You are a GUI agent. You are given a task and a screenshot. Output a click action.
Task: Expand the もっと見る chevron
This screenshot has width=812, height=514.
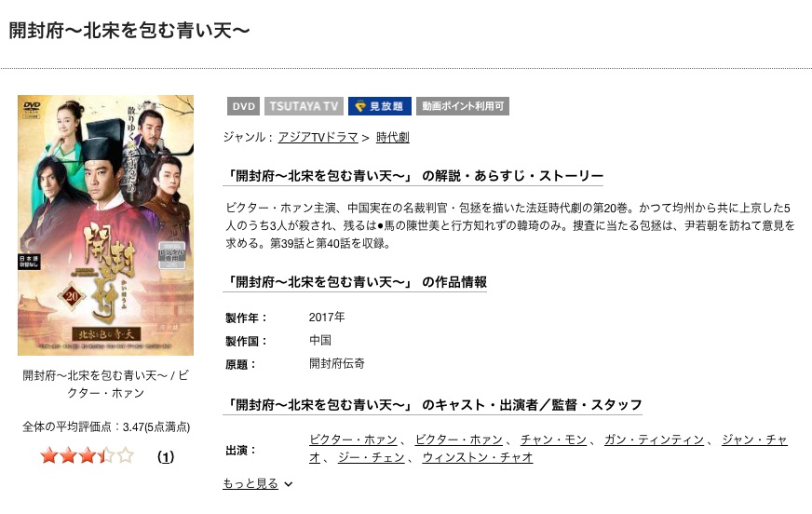point(289,484)
